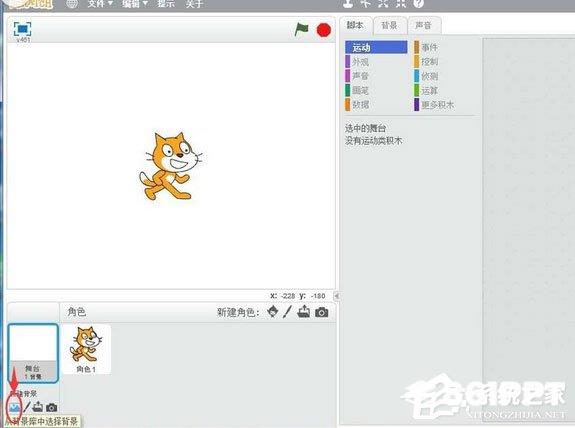Switch to the 脚本 tab
Viewport: 575px width, 428px height.
coord(355,25)
